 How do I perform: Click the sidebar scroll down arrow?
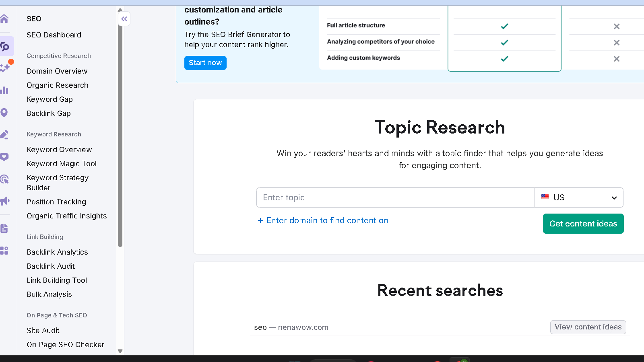point(120,351)
